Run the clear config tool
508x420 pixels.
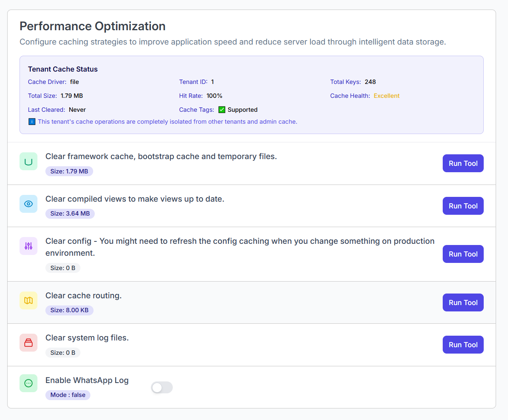click(x=463, y=254)
